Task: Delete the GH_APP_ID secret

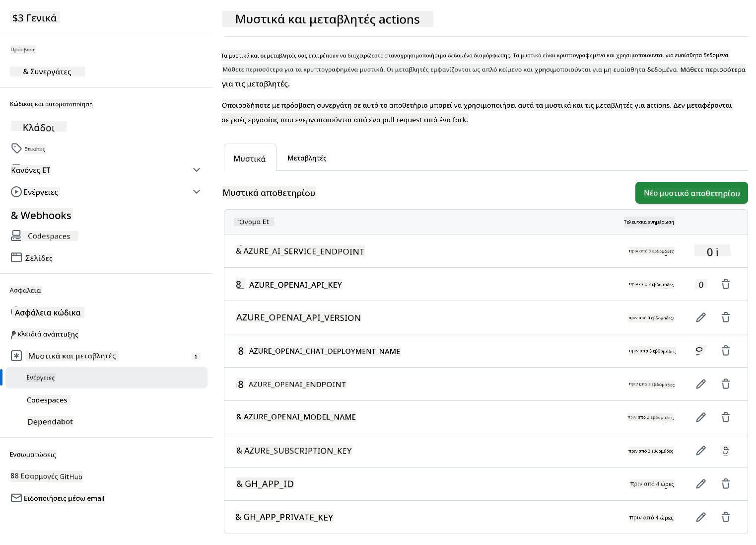Action: 726,484
